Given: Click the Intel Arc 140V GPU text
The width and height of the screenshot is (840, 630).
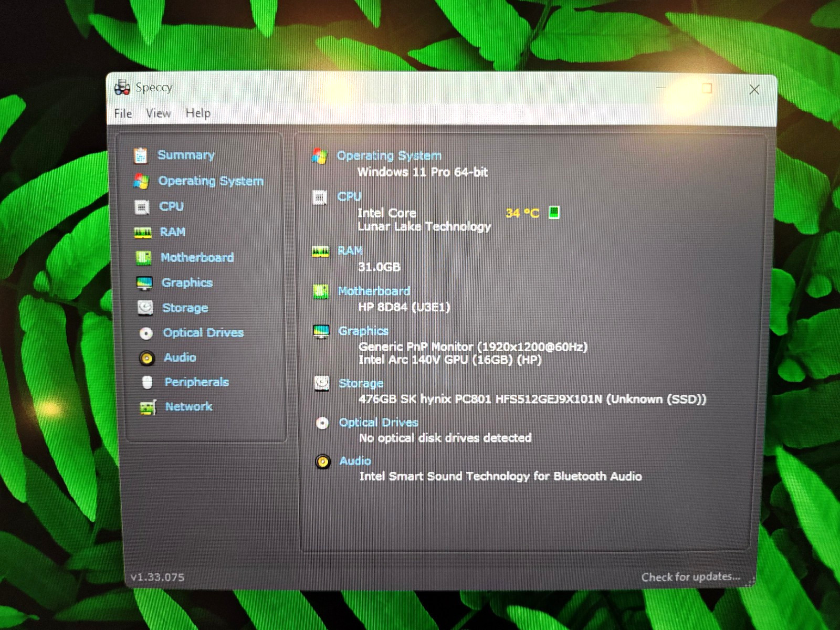Looking at the screenshot, I should (x=450, y=360).
